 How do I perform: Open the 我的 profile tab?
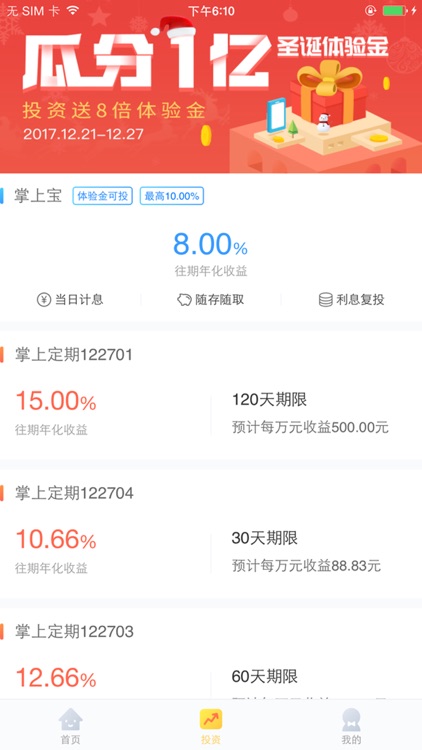(x=351, y=726)
